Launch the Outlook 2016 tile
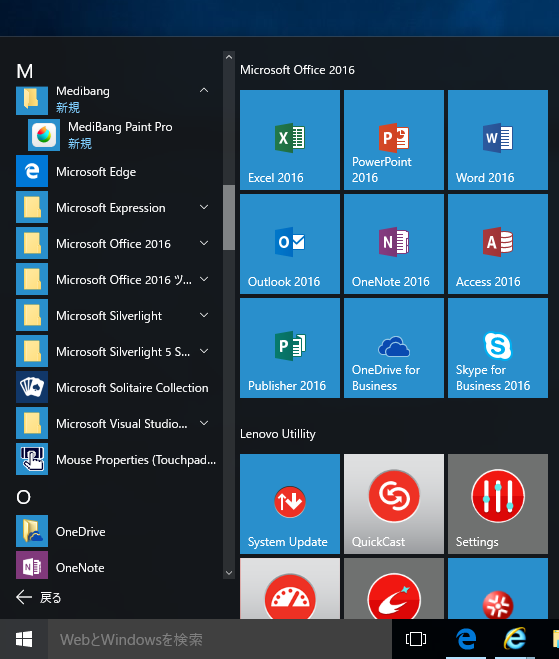Viewport: 559px width, 659px height. pyautogui.click(x=290, y=244)
